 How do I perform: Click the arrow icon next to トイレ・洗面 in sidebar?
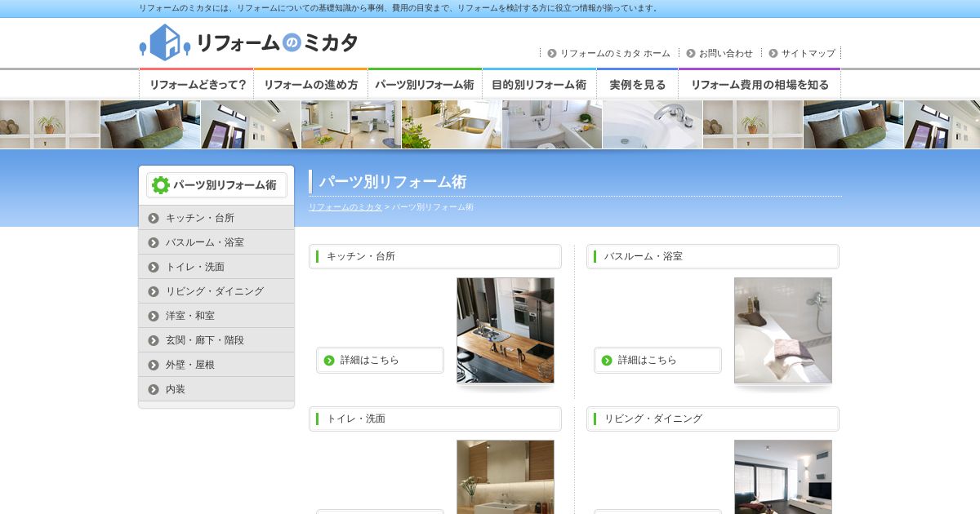(x=154, y=267)
